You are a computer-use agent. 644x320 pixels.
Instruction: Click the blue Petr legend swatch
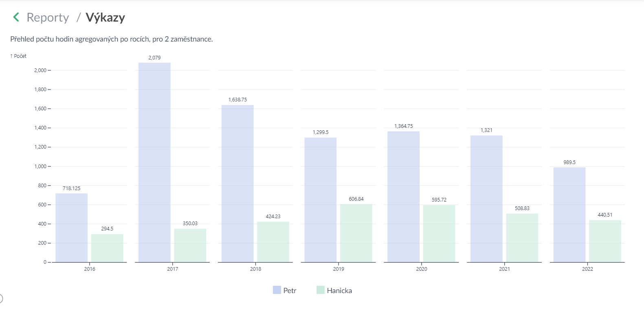point(277,290)
